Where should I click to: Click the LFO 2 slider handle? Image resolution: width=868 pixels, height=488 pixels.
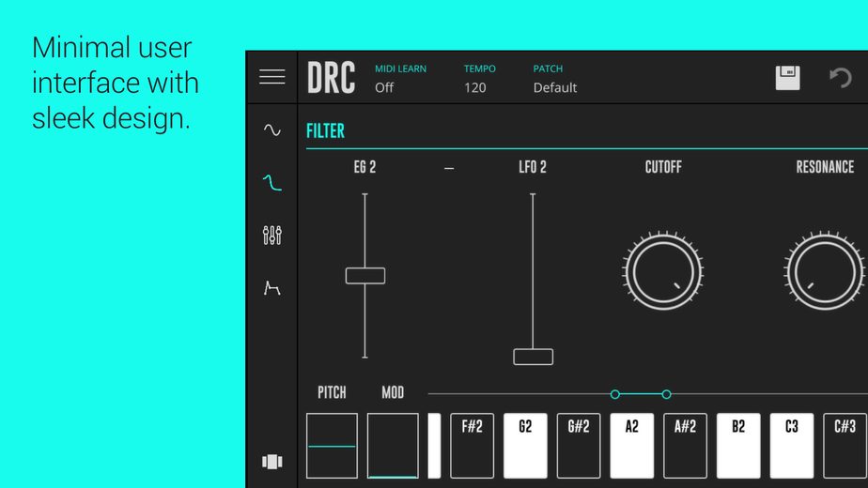coord(533,357)
